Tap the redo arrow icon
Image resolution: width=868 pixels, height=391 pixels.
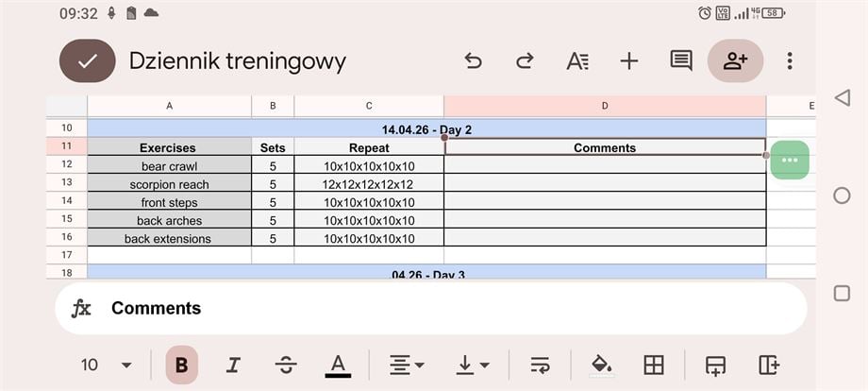(x=525, y=61)
